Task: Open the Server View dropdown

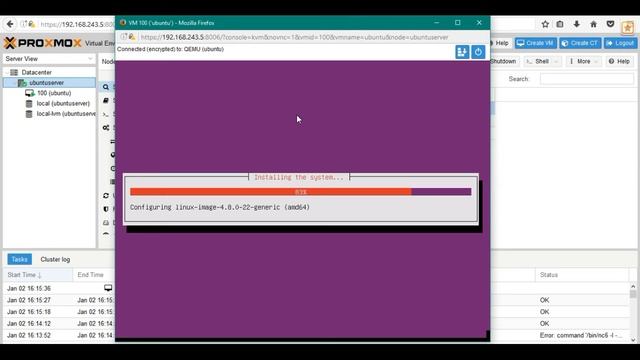Action: point(49,59)
